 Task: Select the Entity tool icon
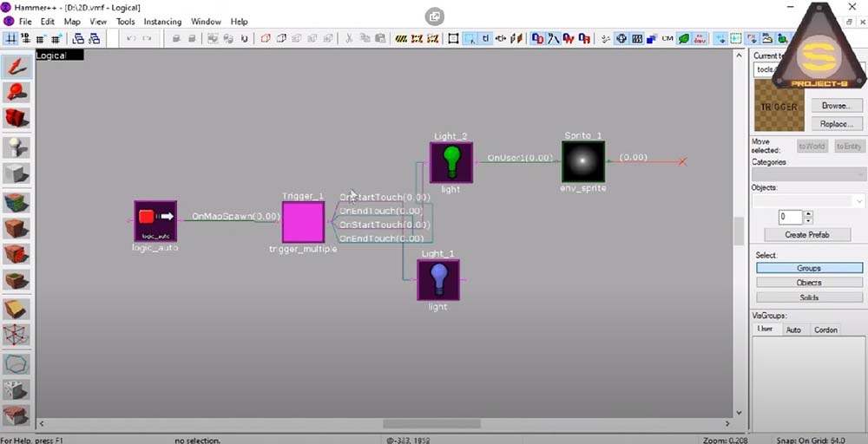[16, 147]
